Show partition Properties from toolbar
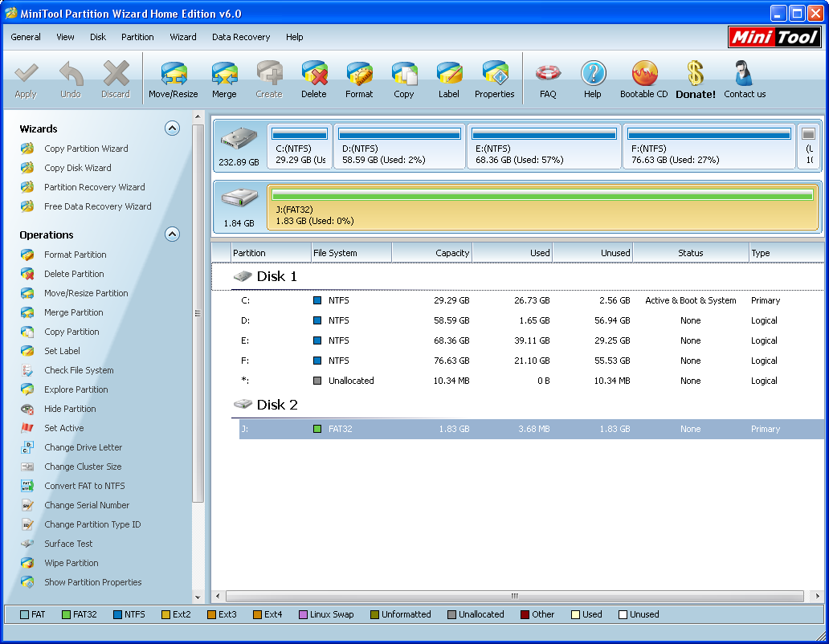 click(494, 79)
